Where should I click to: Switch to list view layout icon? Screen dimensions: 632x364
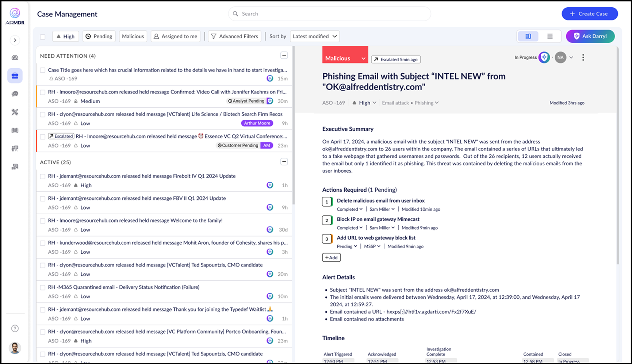(x=549, y=36)
